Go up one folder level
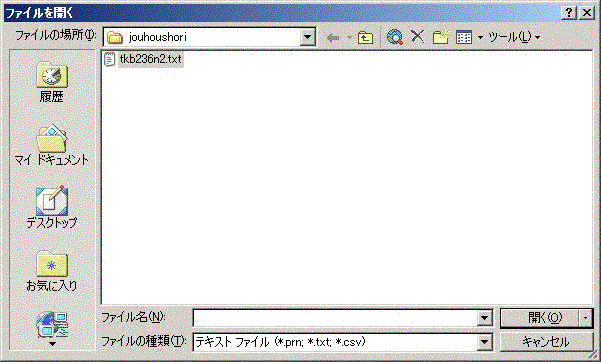601x362 pixels. click(365, 38)
